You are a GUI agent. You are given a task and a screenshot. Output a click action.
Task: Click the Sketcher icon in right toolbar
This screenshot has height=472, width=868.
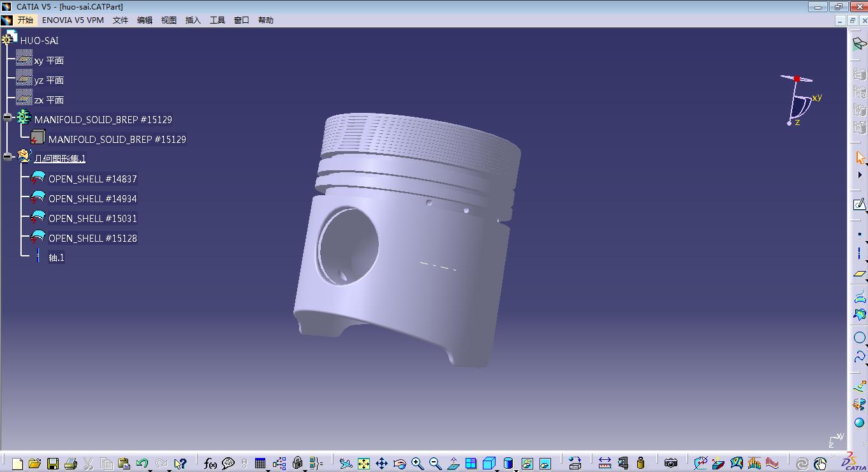(860, 204)
